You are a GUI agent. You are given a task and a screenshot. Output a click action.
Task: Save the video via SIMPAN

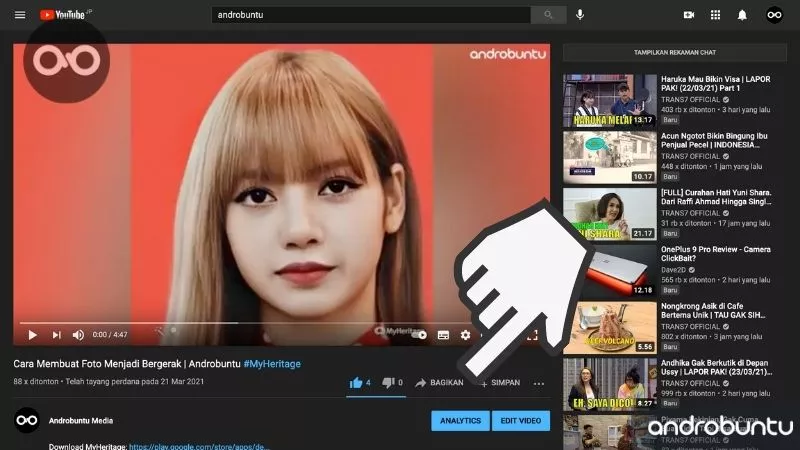click(x=500, y=383)
